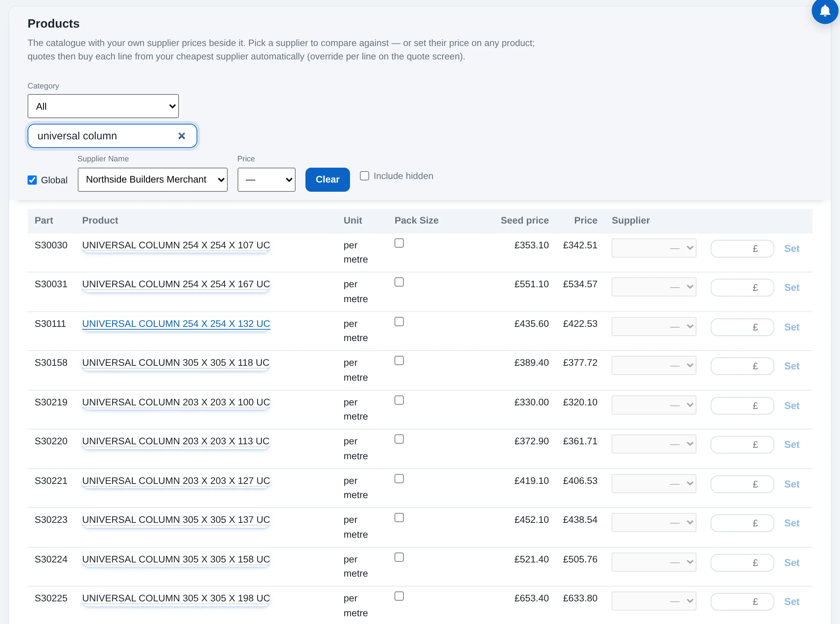Tick the Pack Size checkbox for S30224
The height and width of the screenshot is (624, 840).
point(399,557)
